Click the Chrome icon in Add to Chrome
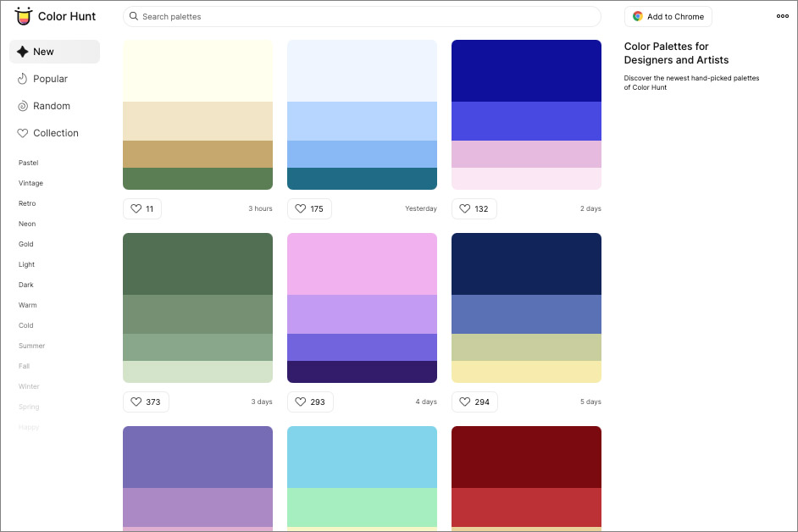This screenshot has height=532, width=798. pos(638,16)
